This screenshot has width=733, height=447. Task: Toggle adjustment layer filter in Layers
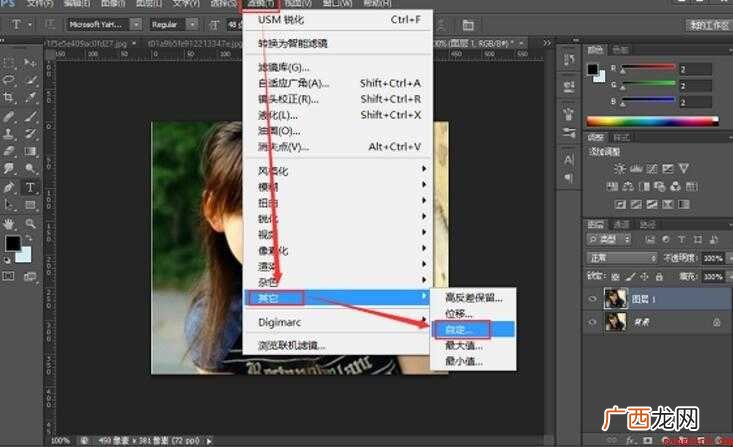pos(666,240)
